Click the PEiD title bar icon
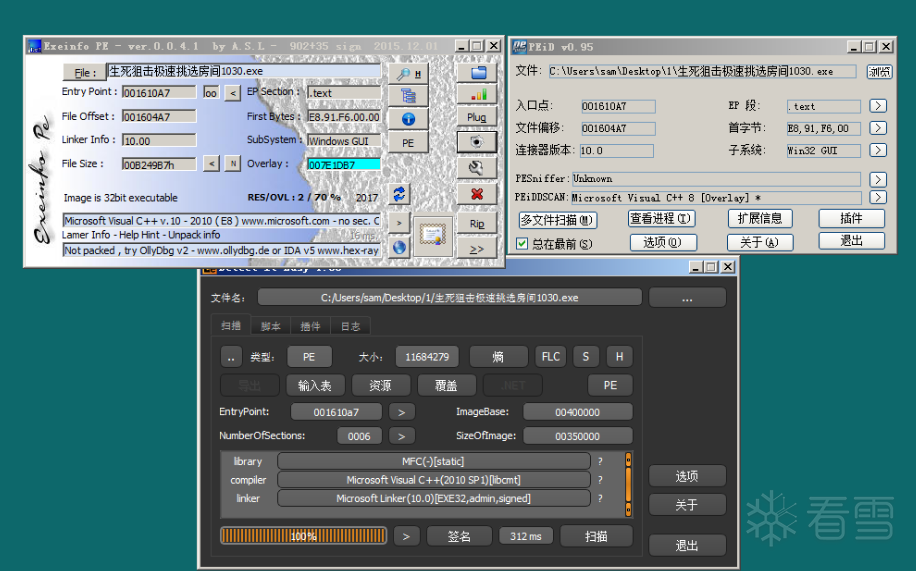The height and width of the screenshot is (571, 916). (x=519, y=47)
